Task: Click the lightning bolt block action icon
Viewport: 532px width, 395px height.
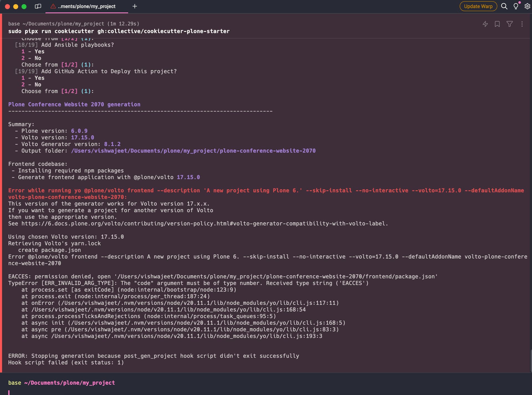Action: tap(485, 24)
